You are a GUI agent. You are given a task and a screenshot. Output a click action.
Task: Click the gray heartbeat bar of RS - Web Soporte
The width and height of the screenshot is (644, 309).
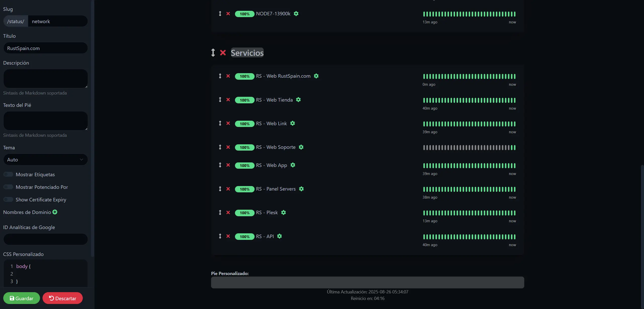tap(469, 148)
